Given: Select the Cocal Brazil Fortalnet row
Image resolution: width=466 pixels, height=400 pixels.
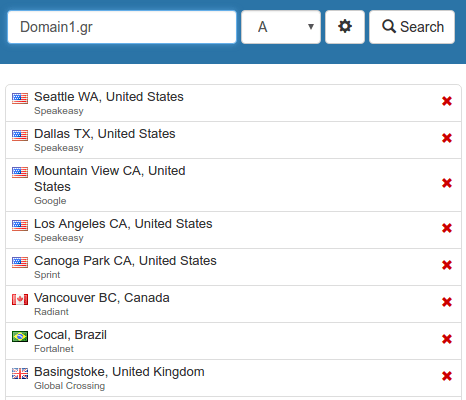Looking at the screenshot, I should tap(233, 341).
